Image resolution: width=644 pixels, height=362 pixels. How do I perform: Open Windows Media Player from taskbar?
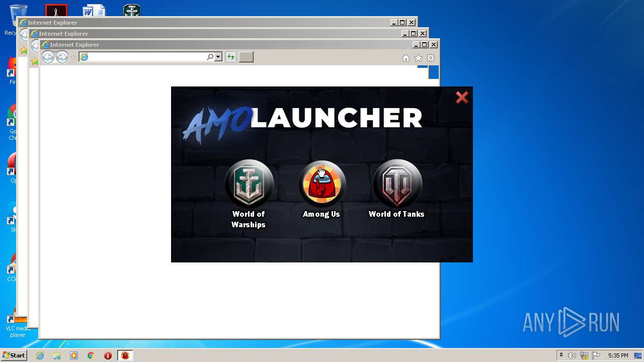click(74, 355)
